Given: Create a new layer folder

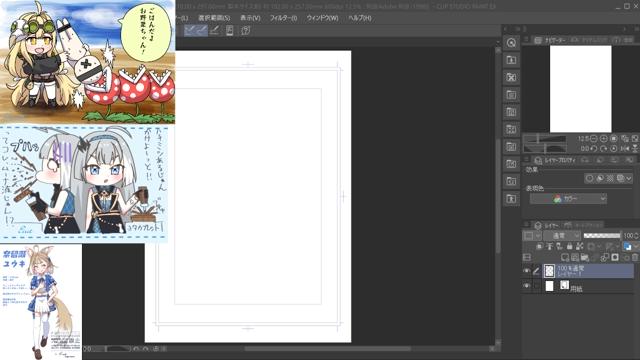Looking at the screenshot, I should 585,257.
